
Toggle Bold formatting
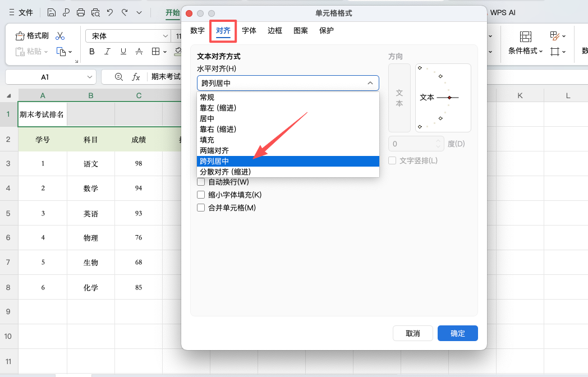point(91,51)
